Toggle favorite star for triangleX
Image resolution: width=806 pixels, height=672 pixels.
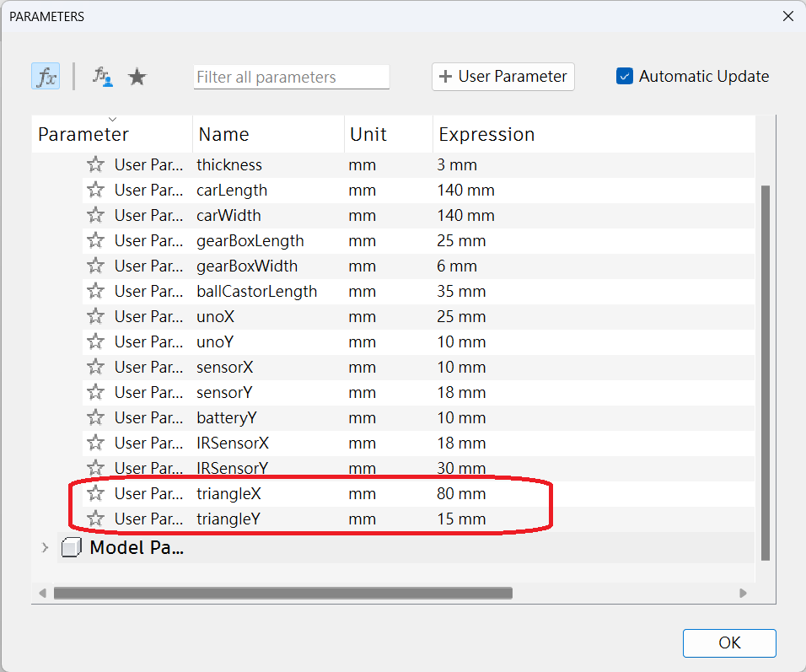95,493
